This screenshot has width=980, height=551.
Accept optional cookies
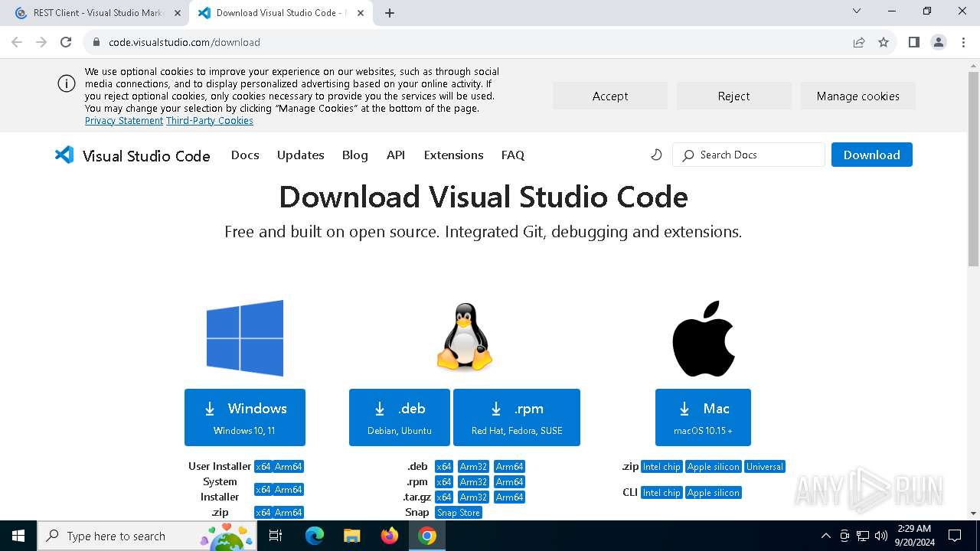(610, 96)
